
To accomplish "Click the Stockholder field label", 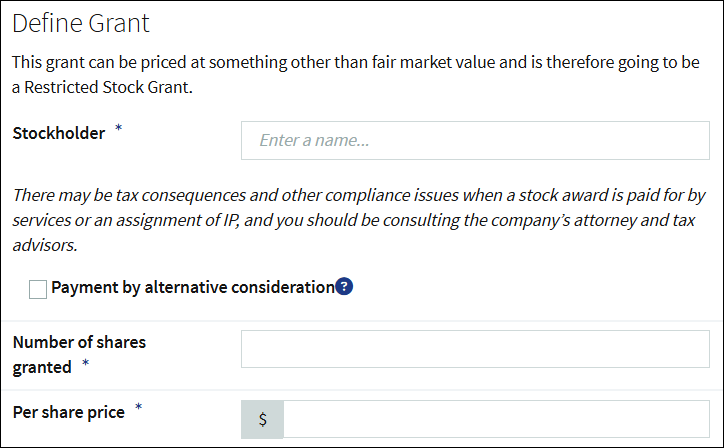I will tap(59, 133).
